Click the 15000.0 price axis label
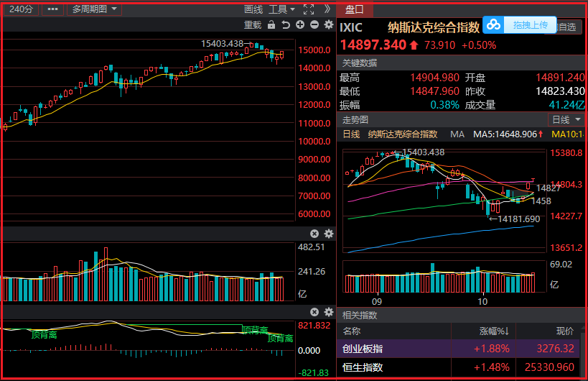The width and height of the screenshot is (588, 381). point(314,50)
